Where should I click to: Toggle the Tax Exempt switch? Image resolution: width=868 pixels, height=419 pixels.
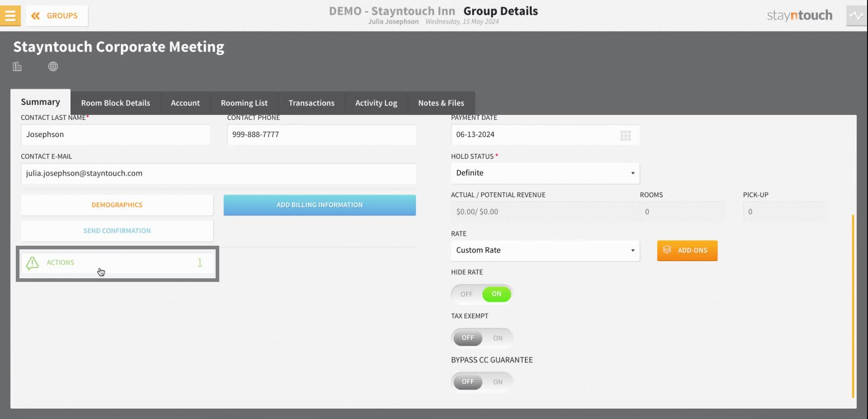pyautogui.click(x=482, y=338)
